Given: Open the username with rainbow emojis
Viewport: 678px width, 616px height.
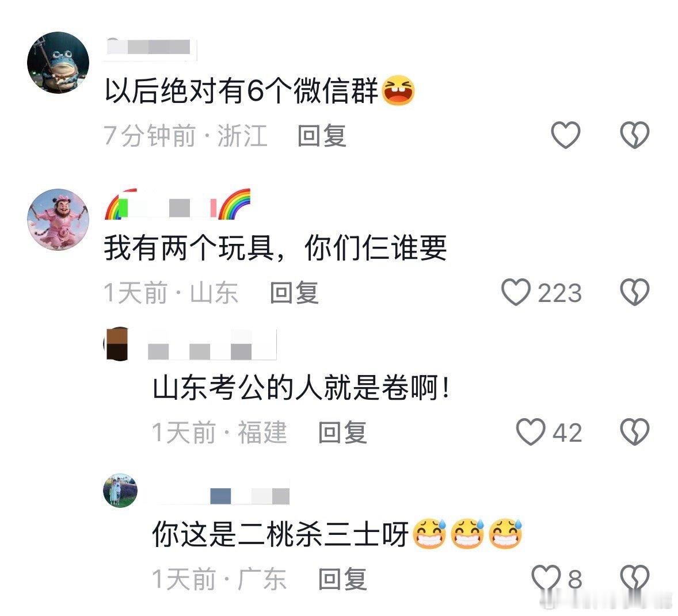Looking at the screenshot, I should coord(178,204).
